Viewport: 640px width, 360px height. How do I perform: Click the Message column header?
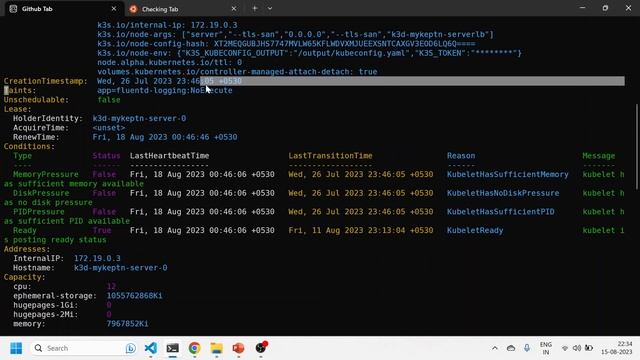pos(598,156)
